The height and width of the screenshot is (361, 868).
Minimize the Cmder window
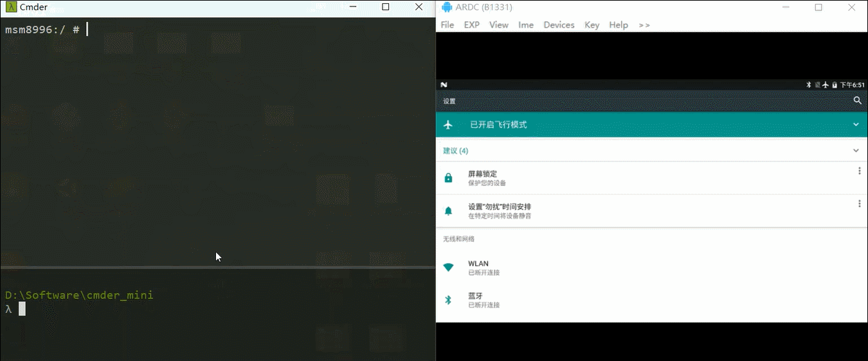coord(352,7)
